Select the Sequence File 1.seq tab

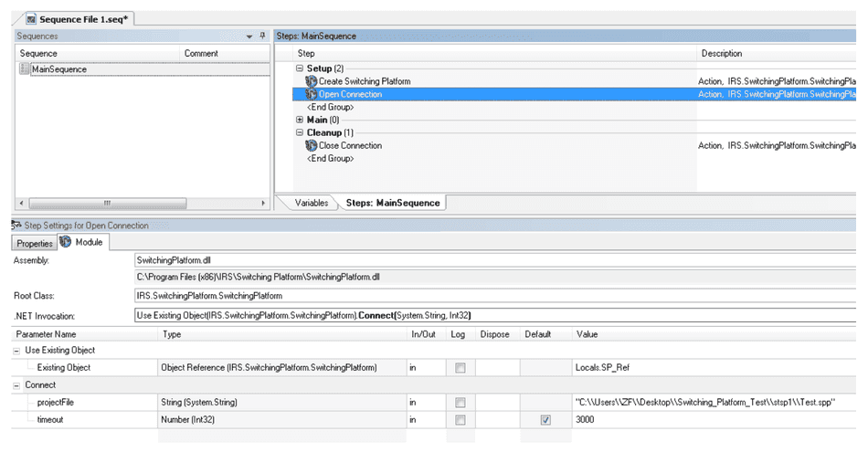[x=78, y=19]
